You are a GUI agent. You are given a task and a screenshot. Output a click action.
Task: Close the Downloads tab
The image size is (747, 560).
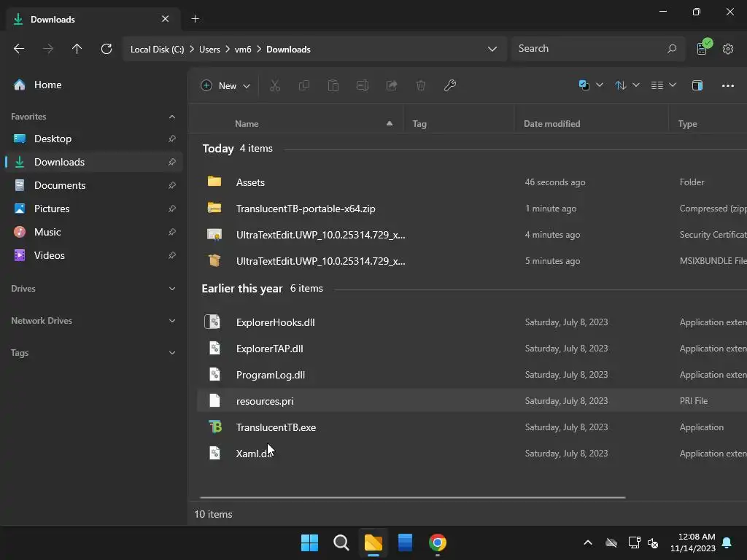pos(166,18)
